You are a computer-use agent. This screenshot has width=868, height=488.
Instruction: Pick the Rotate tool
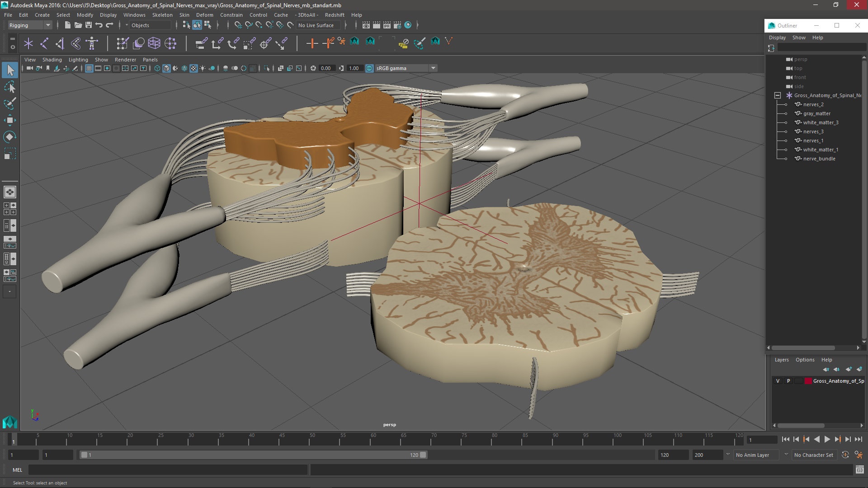click(x=10, y=137)
